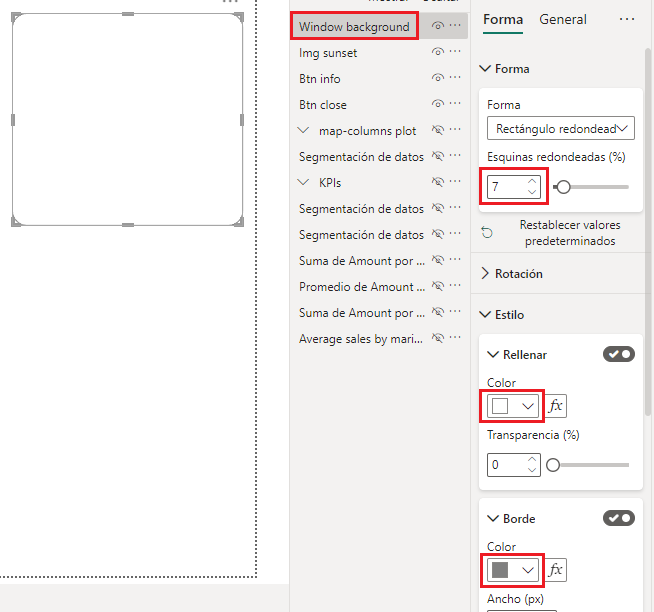The height and width of the screenshot is (612, 654).
Task: Toggle off the Borde border switch
Action: click(x=619, y=518)
